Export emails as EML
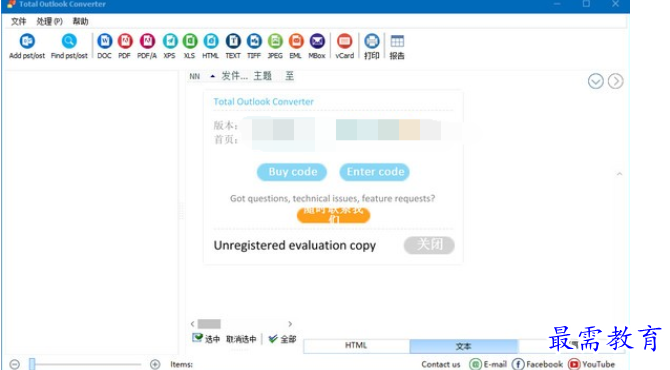Screen dimensions: 670x370 click(x=296, y=46)
